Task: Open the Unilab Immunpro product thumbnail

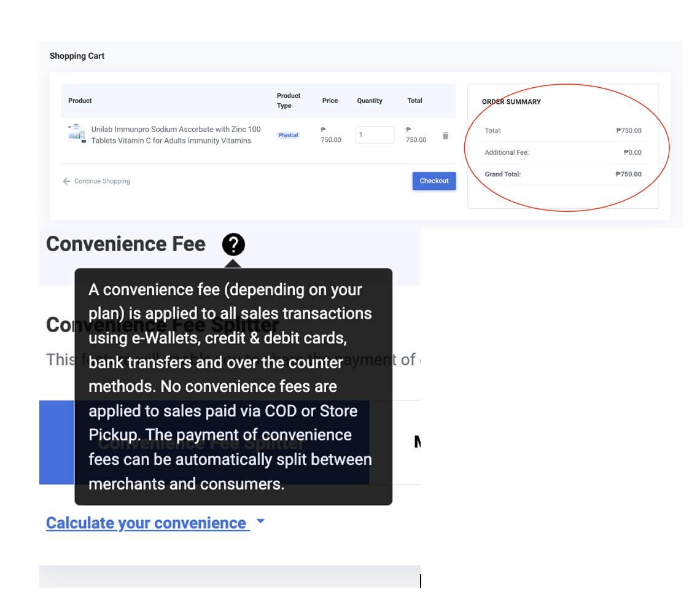Action: [77, 133]
